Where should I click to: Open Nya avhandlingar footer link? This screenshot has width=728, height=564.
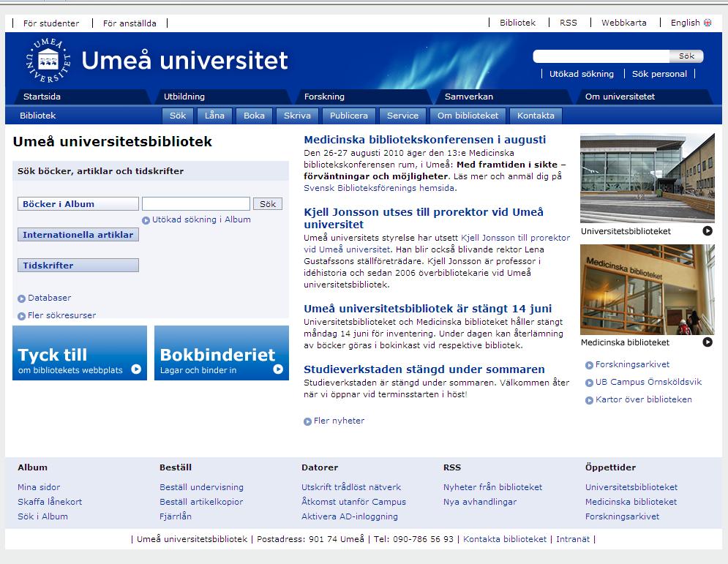coord(480,502)
